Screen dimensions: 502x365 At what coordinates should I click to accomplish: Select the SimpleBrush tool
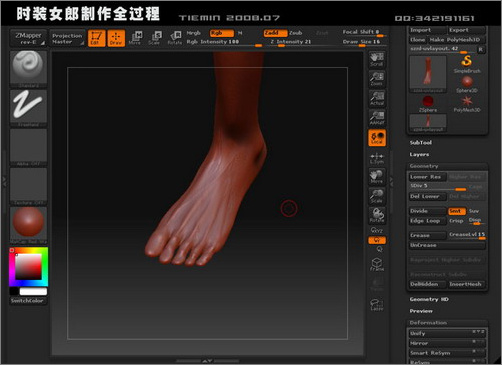(x=467, y=64)
